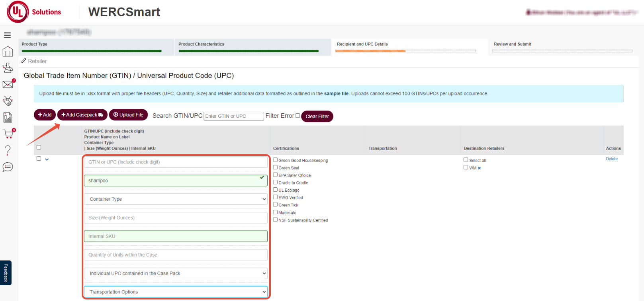The height and width of the screenshot is (301, 644).
Task: Switch to the Product Type step tab
Action: tap(96, 47)
